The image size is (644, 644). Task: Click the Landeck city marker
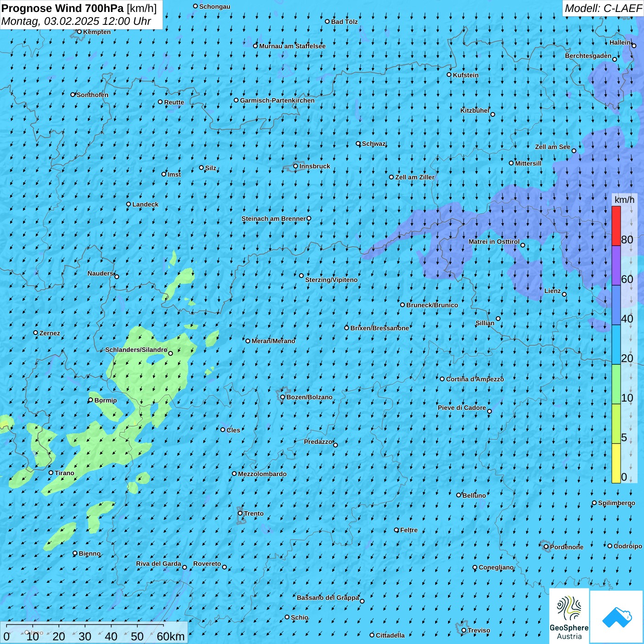click(128, 204)
